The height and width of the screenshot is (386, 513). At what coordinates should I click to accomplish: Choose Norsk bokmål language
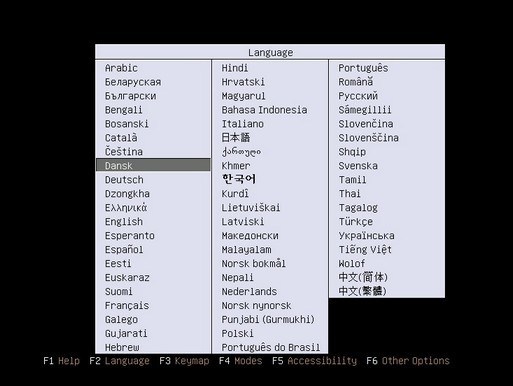click(254, 264)
